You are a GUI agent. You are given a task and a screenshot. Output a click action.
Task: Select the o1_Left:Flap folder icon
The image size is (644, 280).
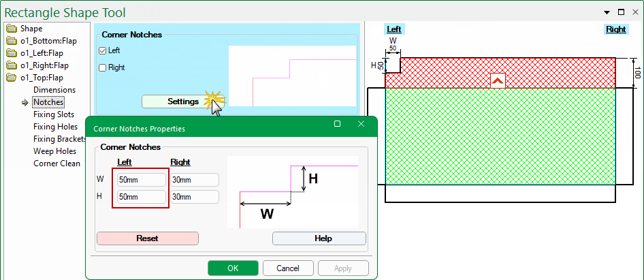click(x=12, y=53)
